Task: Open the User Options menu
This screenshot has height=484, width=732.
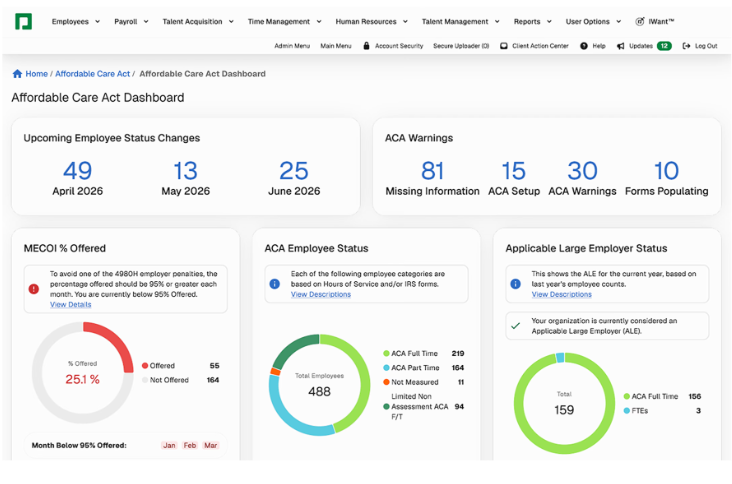Action: (588, 21)
